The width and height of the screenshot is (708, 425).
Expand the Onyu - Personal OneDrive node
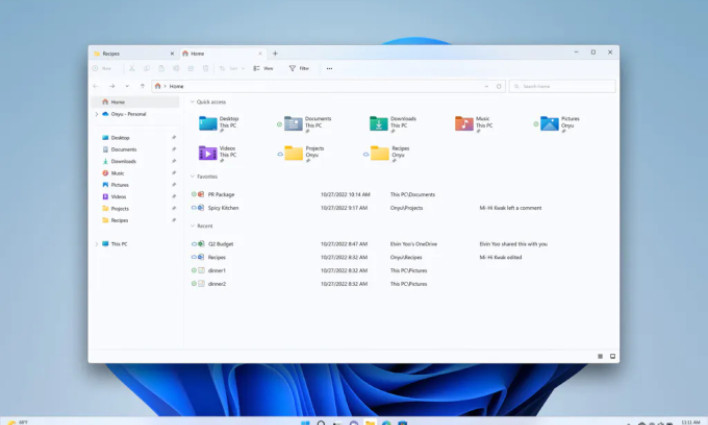click(96, 114)
